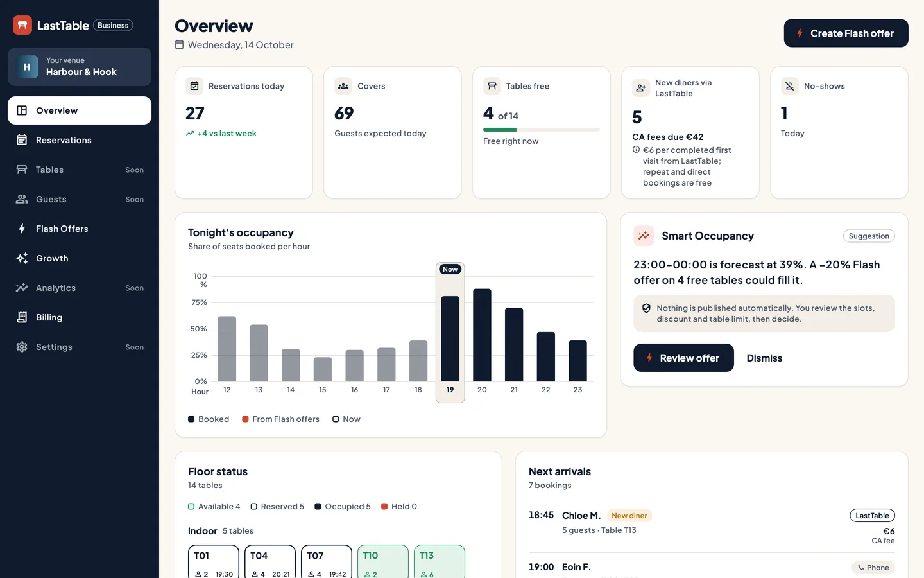Click the Smart Occupancy trend icon
924x578 pixels.
(644, 236)
